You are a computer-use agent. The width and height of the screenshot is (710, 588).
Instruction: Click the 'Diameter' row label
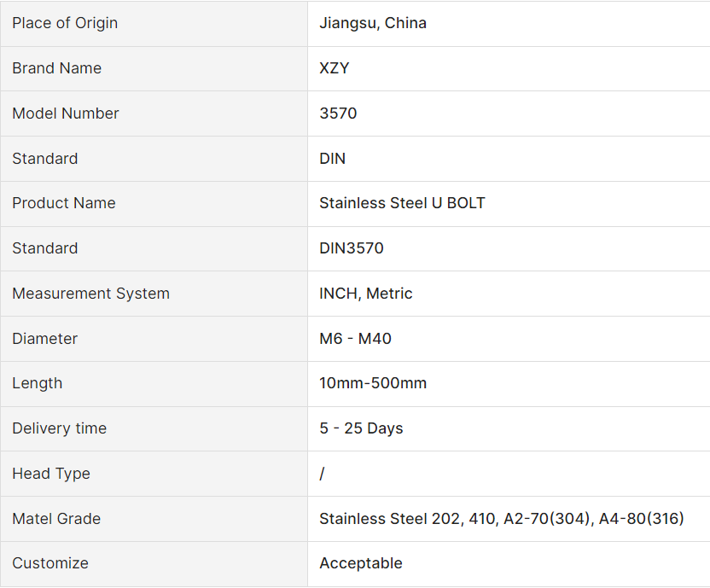coord(44,339)
